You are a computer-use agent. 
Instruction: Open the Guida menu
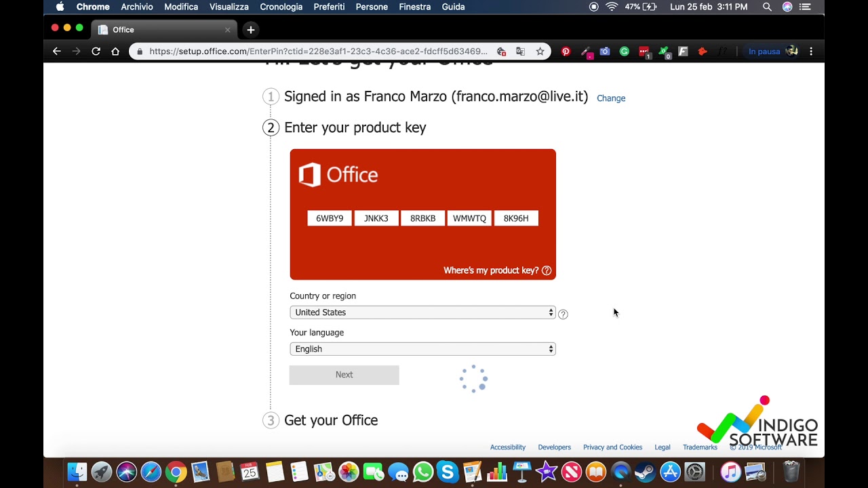click(x=453, y=7)
